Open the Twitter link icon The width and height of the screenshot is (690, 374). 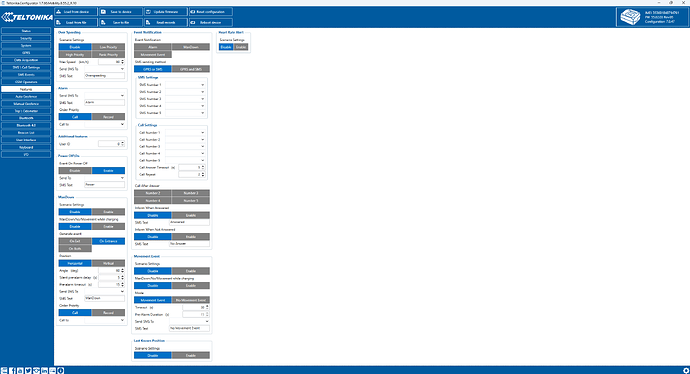point(28,370)
